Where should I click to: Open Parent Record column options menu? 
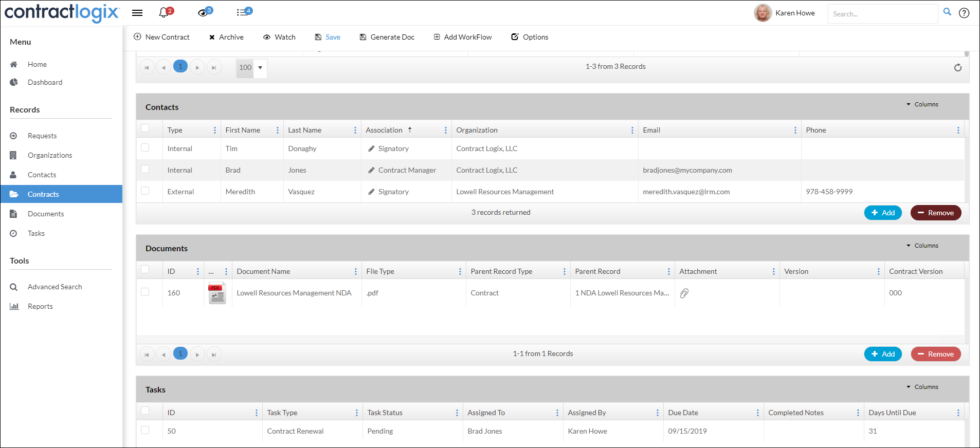click(x=669, y=271)
